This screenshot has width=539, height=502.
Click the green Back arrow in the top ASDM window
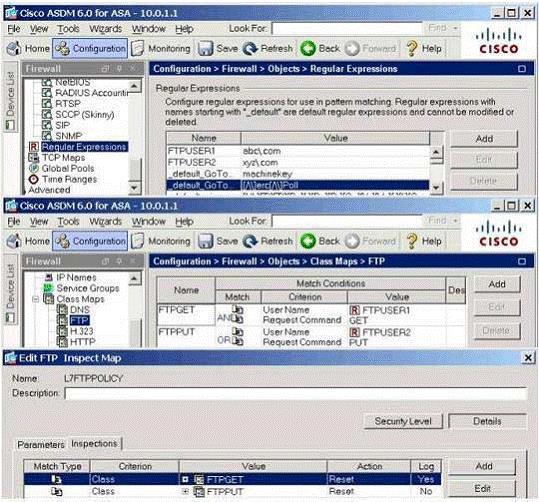coord(308,48)
